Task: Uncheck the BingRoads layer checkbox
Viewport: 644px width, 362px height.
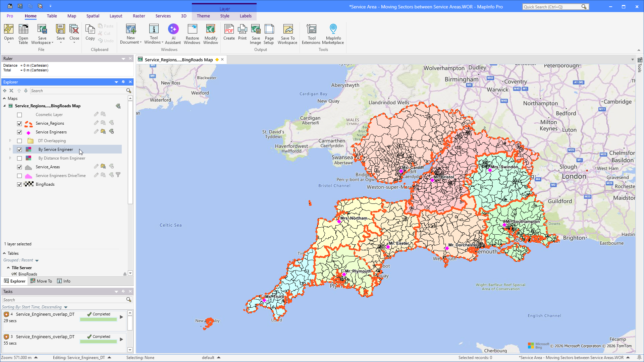Action: point(19,184)
